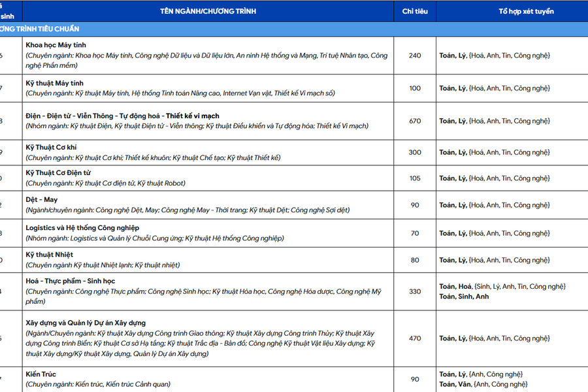Click the "TÊN NGÀNH/CHƯƠNG TRÌNH" column header

click(208, 11)
